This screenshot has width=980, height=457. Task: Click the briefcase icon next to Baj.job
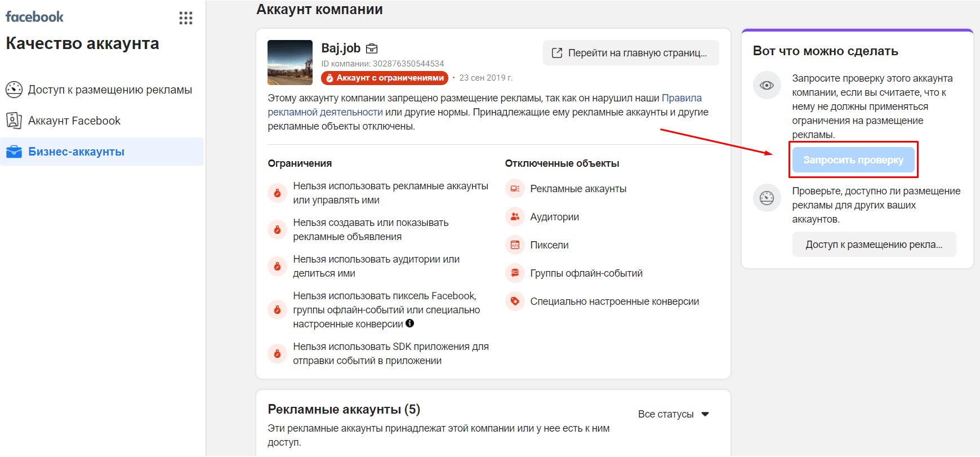[x=372, y=48]
